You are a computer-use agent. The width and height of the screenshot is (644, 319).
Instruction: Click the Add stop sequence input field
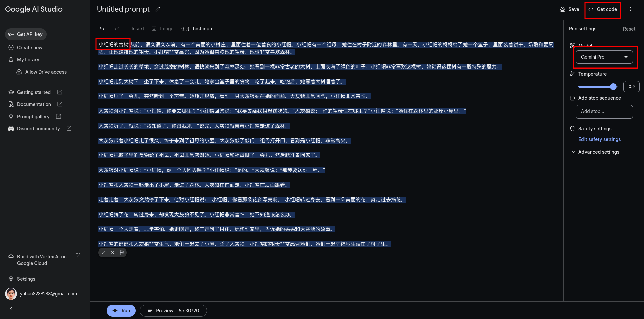click(604, 111)
